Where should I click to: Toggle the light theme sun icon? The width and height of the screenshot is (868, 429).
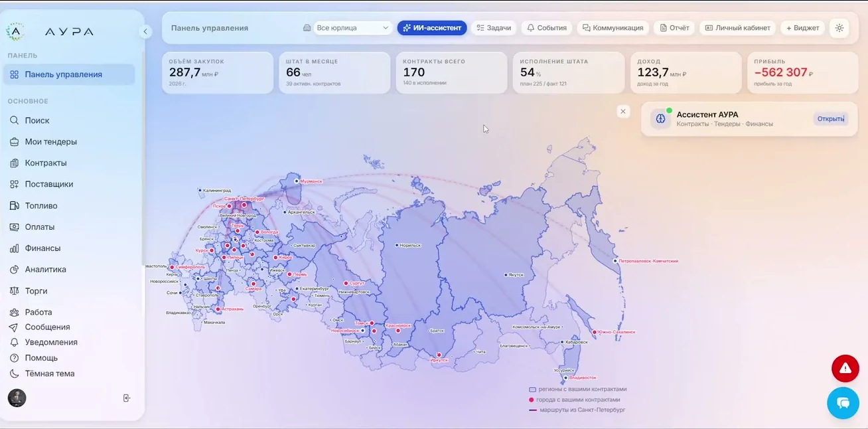pyautogui.click(x=839, y=28)
